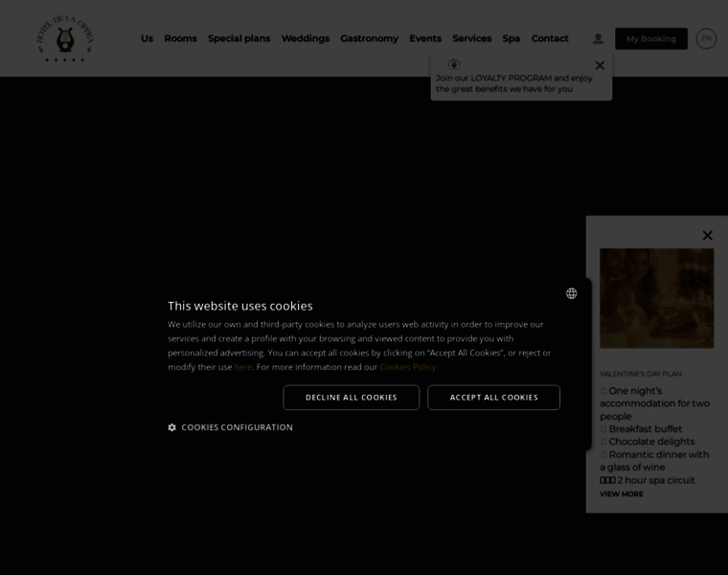Viewport: 728px width, 575px height.
Task: Go to the Services section
Action: [x=471, y=38]
